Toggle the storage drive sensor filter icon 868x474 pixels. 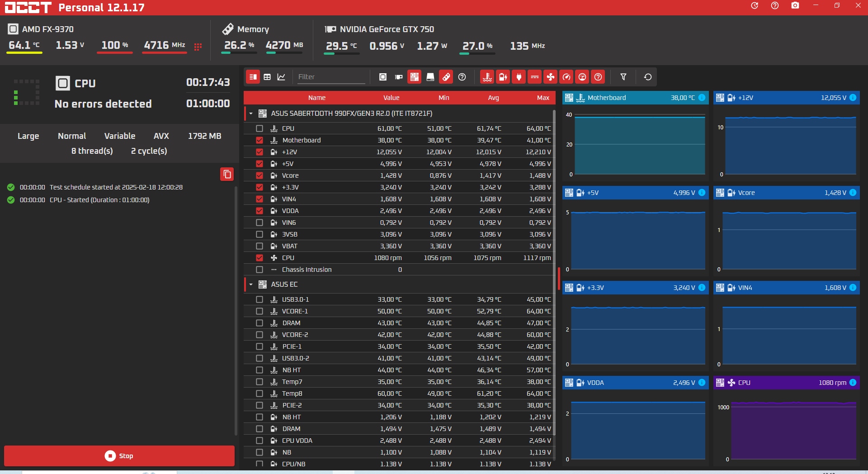[430, 77]
